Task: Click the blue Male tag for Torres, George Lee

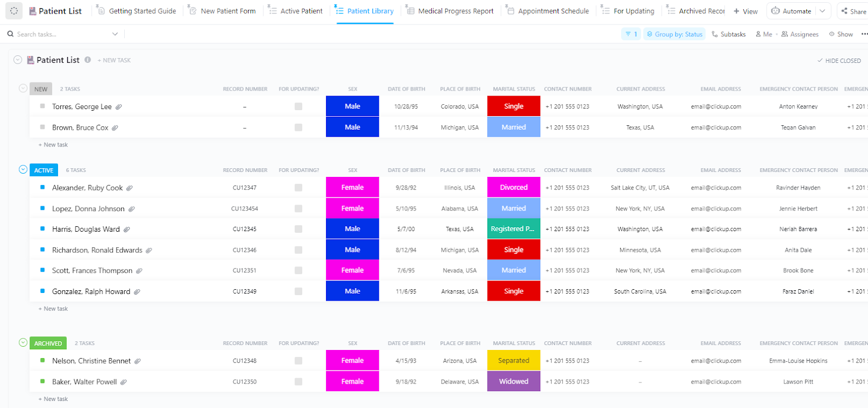Action: [x=353, y=106]
